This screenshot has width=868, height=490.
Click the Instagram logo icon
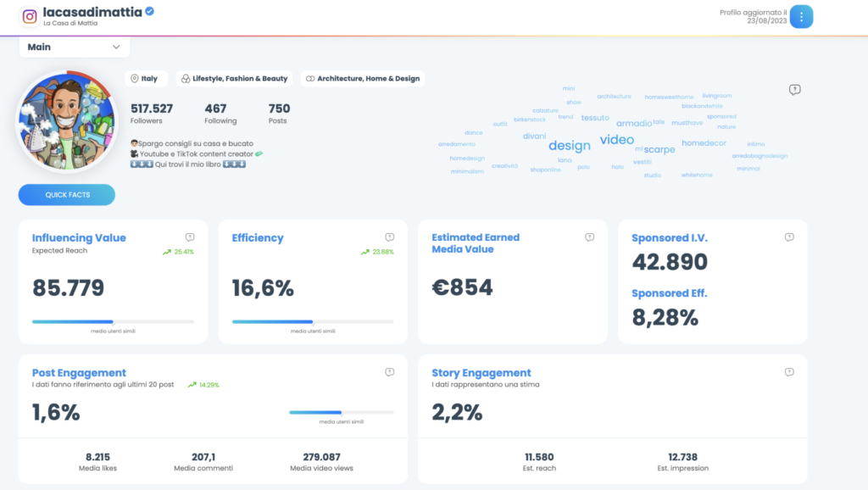tap(30, 17)
